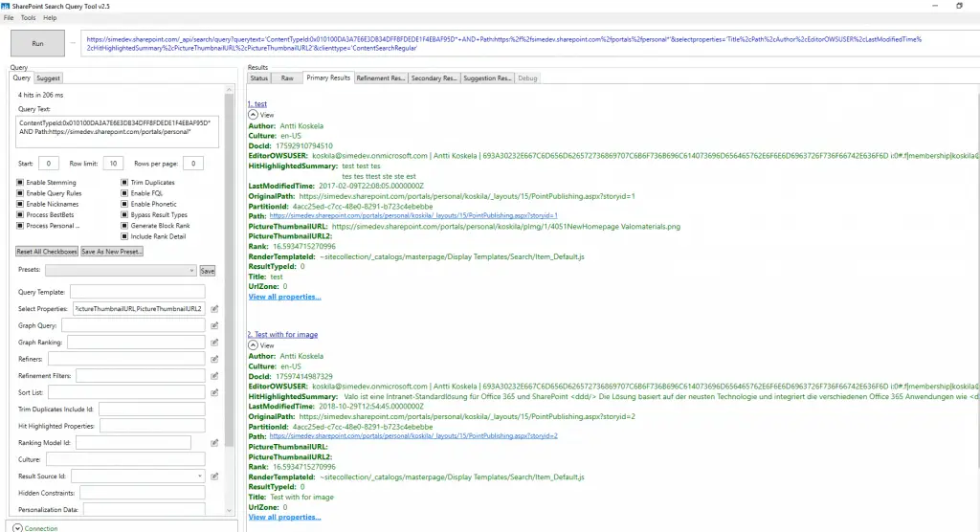Open edit icon beside Graph Query field
Viewport: 980px width, 532px height.
[214, 325]
